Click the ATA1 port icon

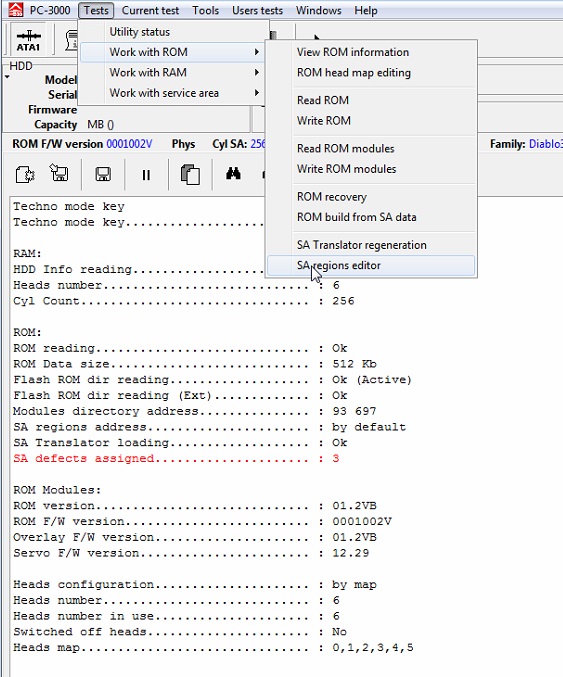coord(28,40)
